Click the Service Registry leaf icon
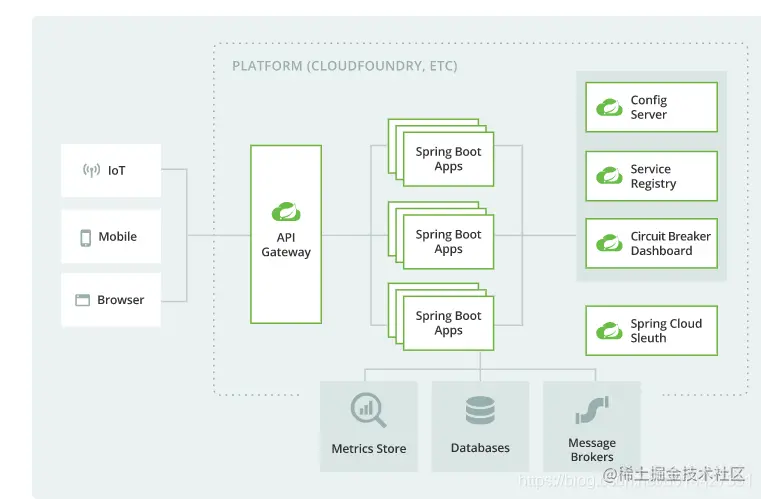 click(x=609, y=176)
